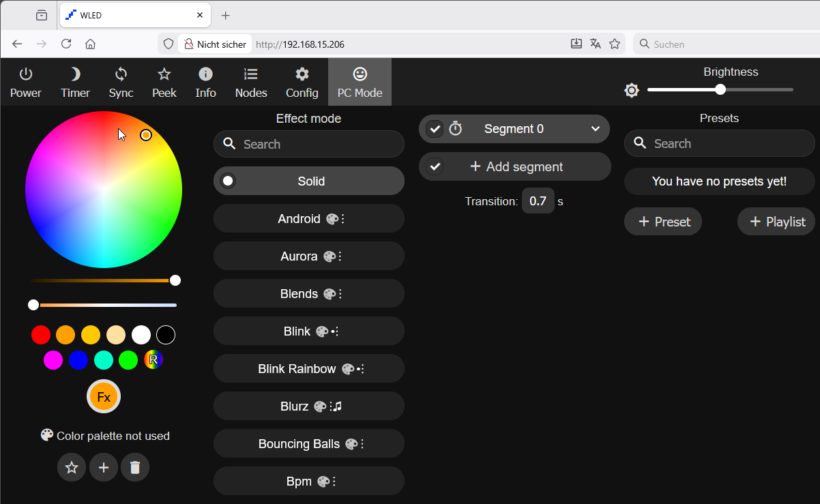The width and height of the screenshot is (820, 504).
Task: Click the add Preset button
Action: click(x=663, y=222)
